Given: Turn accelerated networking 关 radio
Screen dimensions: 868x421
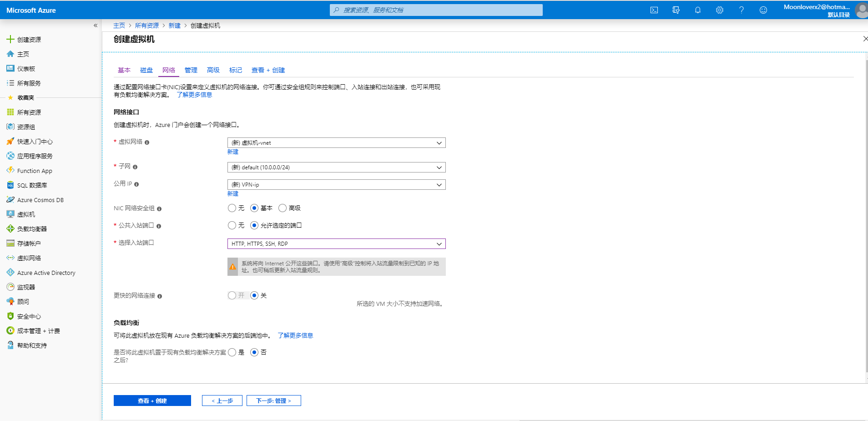Looking at the screenshot, I should pos(254,295).
